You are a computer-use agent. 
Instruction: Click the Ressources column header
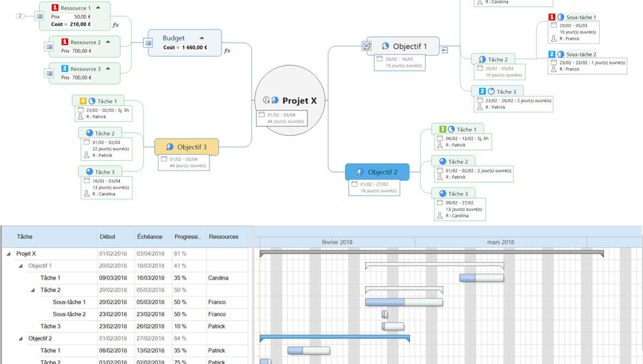click(224, 237)
